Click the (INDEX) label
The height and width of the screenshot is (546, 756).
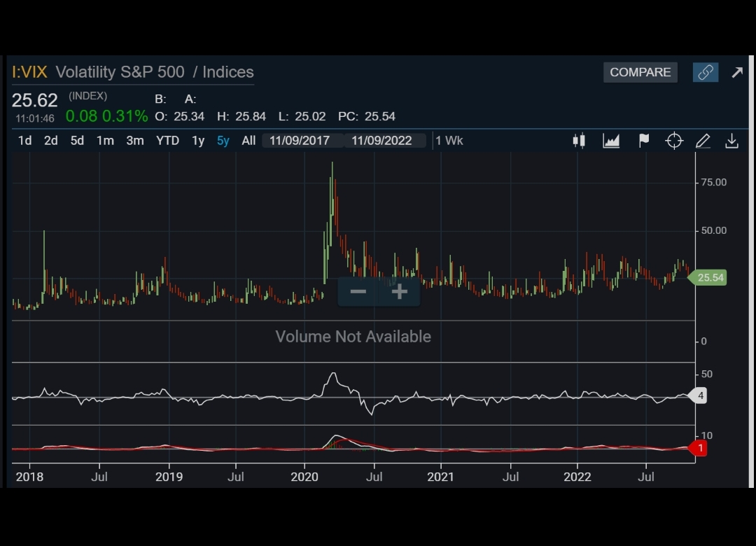pyautogui.click(x=87, y=96)
